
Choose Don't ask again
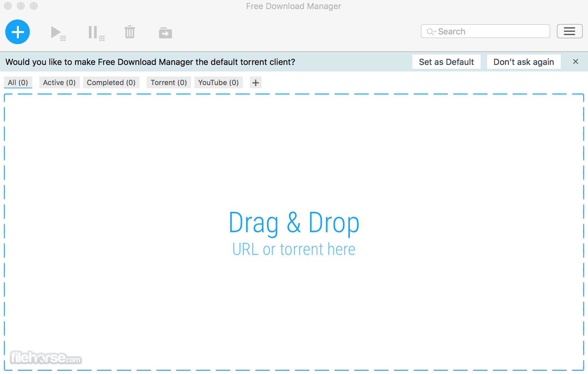[523, 62]
